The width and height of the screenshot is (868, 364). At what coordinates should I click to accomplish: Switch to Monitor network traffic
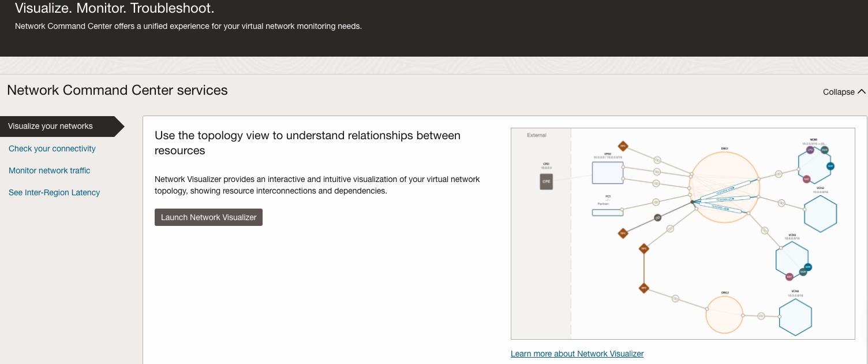[50, 170]
